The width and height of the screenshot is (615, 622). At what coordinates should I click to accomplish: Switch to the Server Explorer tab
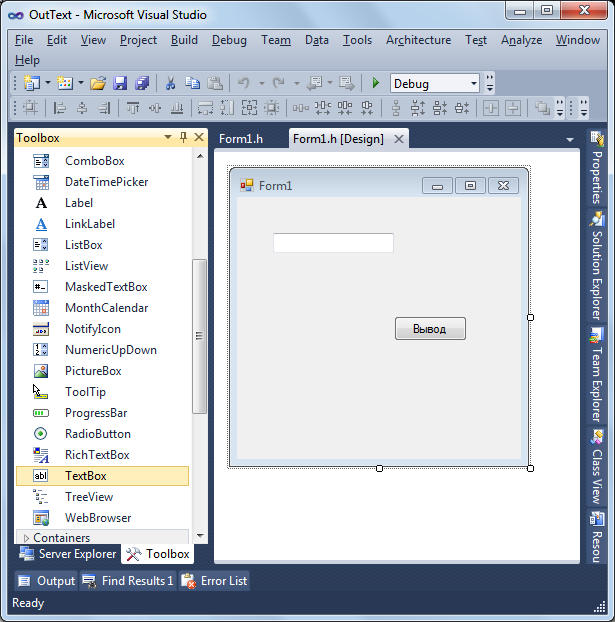pos(68,554)
